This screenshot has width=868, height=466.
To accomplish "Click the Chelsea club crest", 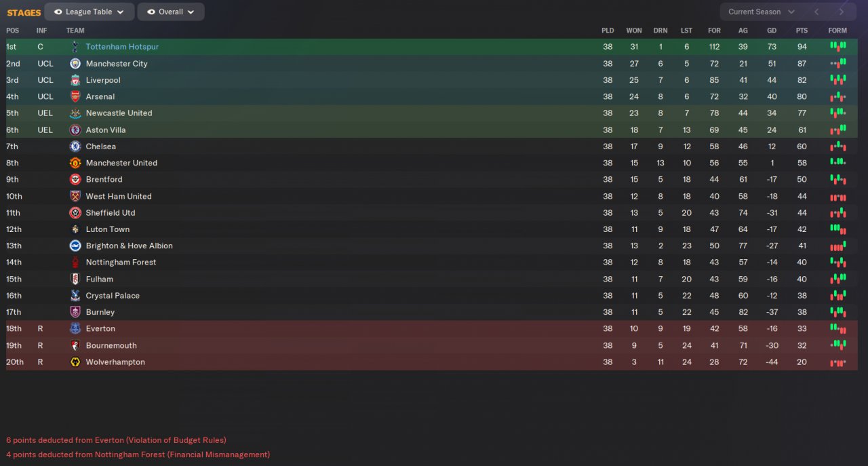I will coord(75,147).
